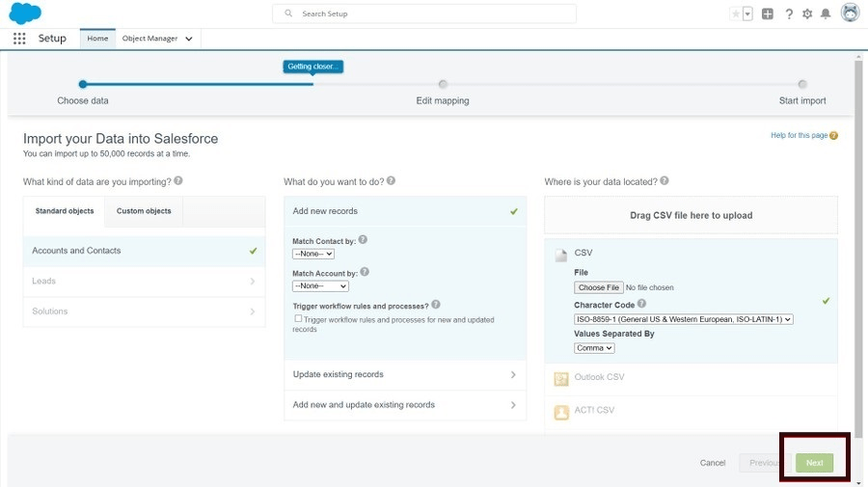The width and height of the screenshot is (868, 487).
Task: Click help icon next to Match Account by
Action: pyautogui.click(x=365, y=272)
